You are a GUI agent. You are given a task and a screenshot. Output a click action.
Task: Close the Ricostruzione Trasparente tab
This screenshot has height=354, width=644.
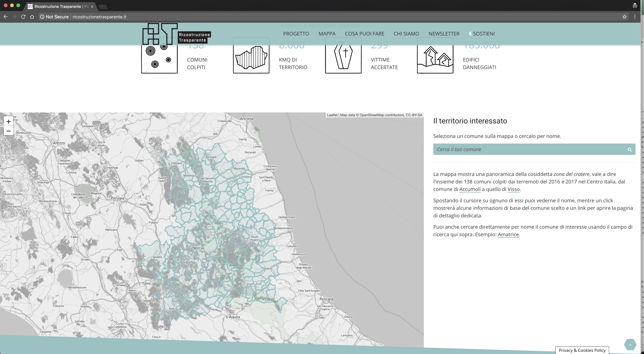click(92, 6)
